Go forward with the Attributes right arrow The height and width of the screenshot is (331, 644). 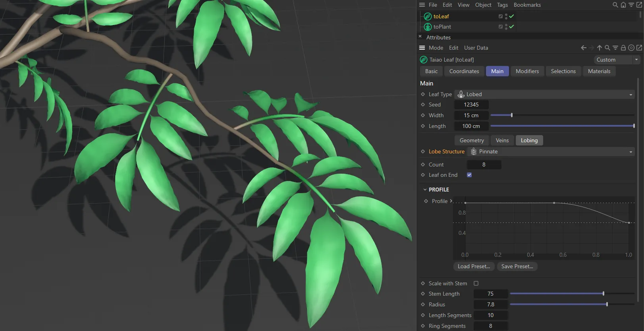tap(592, 48)
